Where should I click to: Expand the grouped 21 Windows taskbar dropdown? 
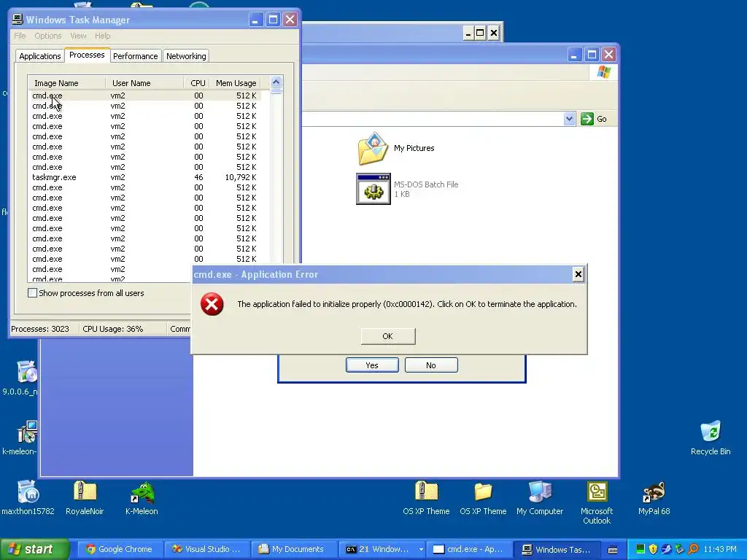(x=421, y=550)
